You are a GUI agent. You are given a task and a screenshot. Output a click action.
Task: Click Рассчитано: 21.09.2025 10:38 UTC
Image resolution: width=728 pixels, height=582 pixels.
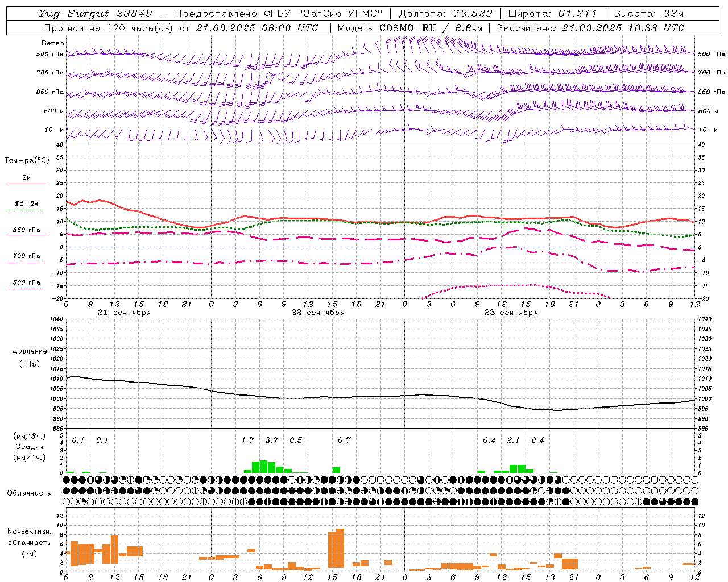tap(590, 28)
